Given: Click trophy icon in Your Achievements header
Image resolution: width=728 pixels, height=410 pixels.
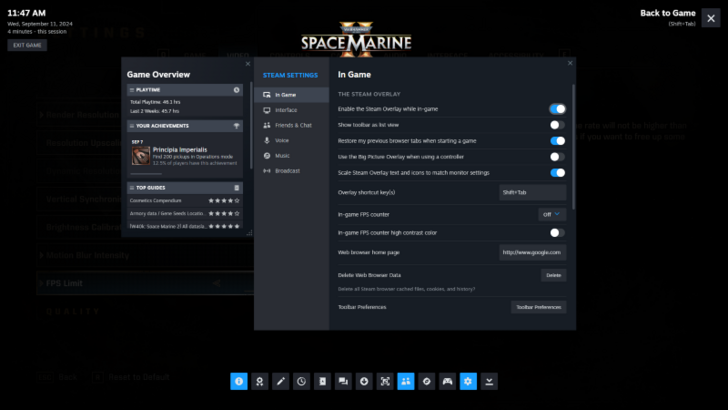Looking at the screenshot, I should pyautogui.click(x=236, y=126).
